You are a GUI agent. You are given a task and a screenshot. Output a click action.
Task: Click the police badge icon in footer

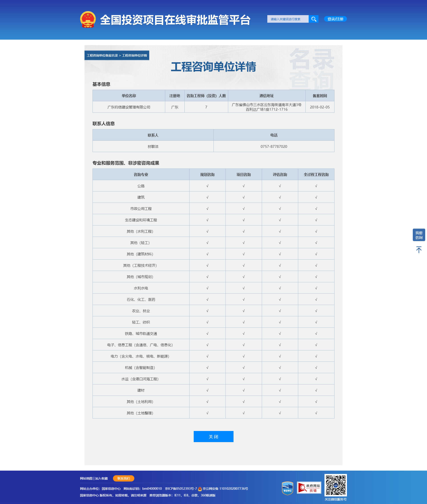[200, 489]
